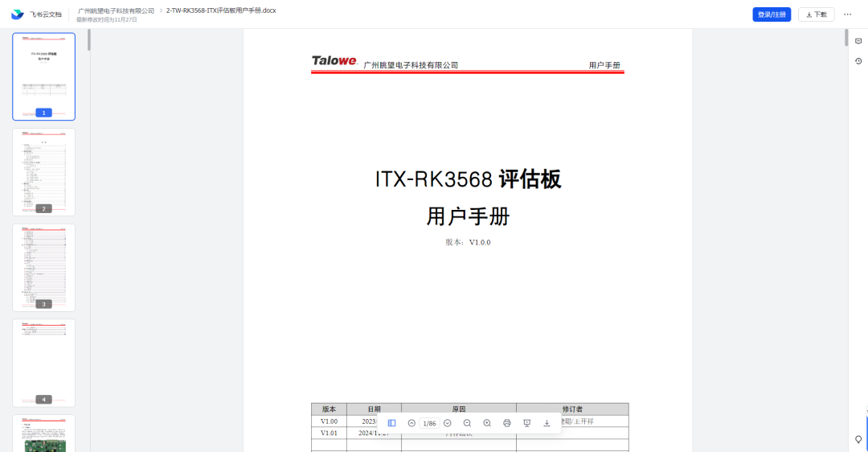
Task: Open the version history clock icon
Action: 858,61
